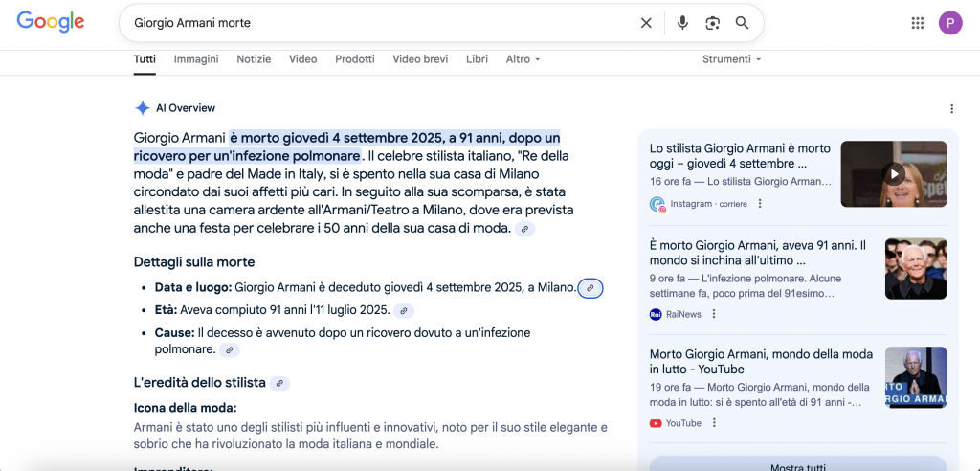The image size is (980, 471).
Task: Click the Icona della moda subheading
Action: tap(186, 408)
